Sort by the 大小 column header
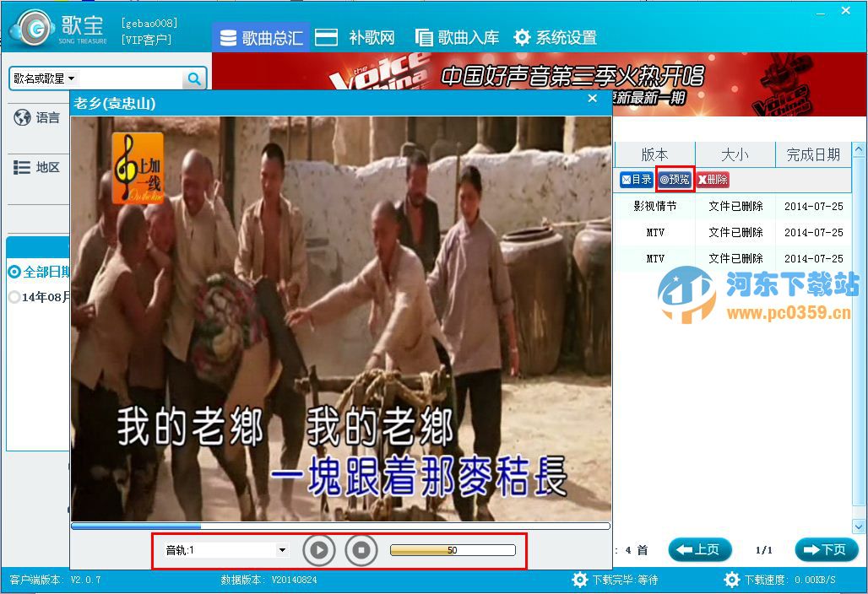 [735, 154]
